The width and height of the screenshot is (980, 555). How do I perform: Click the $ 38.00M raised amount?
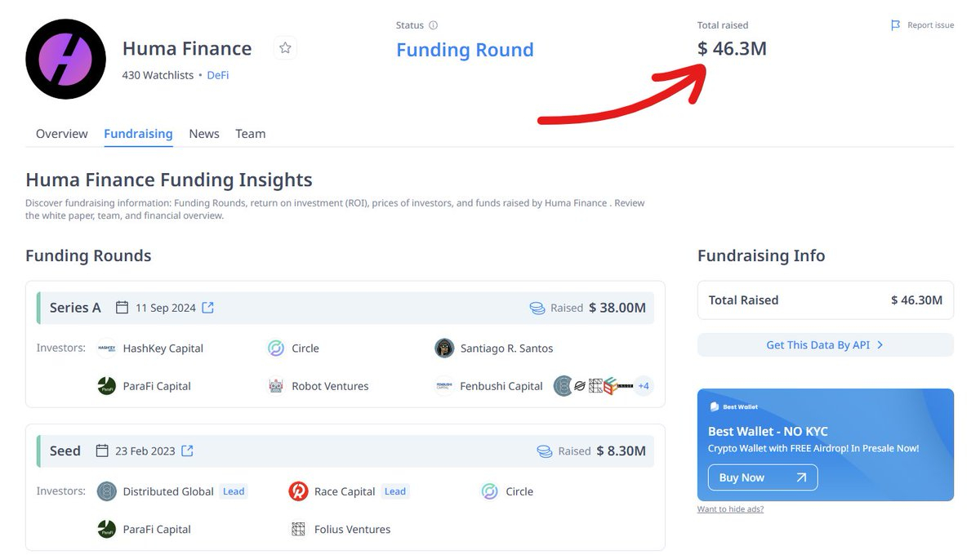tap(617, 308)
